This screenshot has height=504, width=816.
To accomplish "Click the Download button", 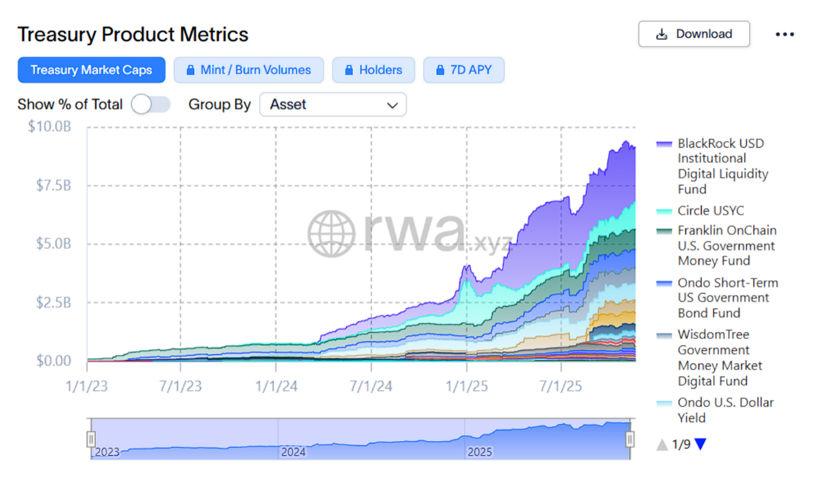I will (x=694, y=34).
